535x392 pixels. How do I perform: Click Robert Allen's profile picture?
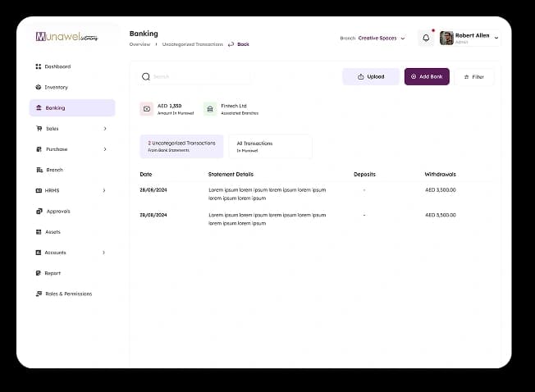(x=446, y=38)
